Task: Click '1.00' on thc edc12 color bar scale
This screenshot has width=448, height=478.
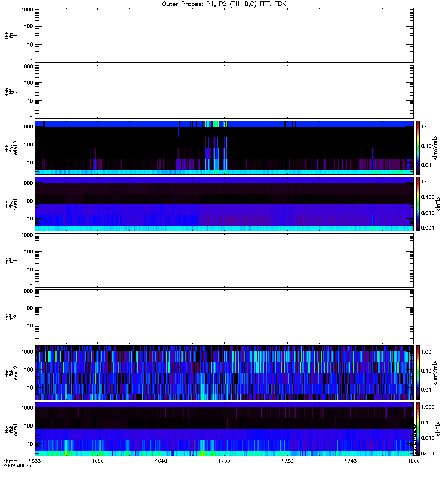Action: coord(426,351)
